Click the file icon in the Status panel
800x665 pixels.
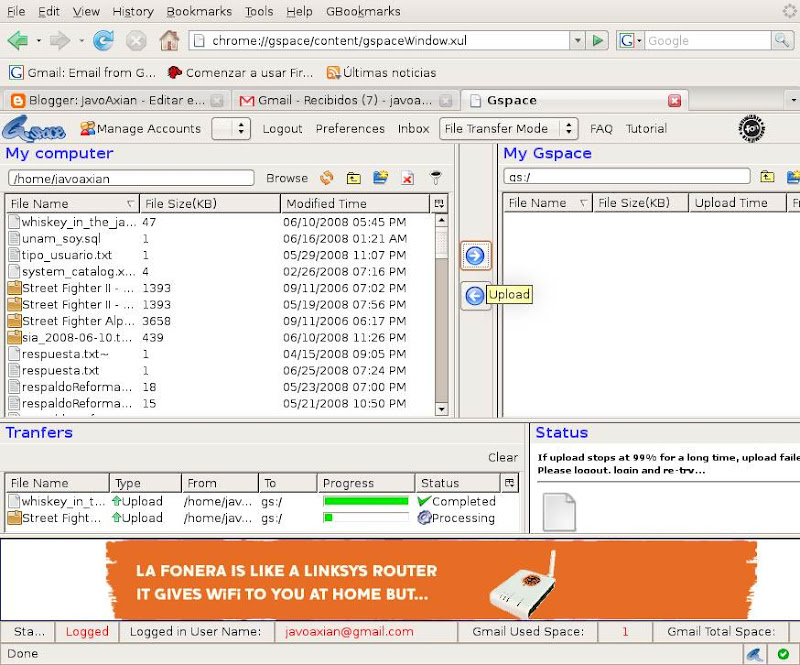coord(559,512)
